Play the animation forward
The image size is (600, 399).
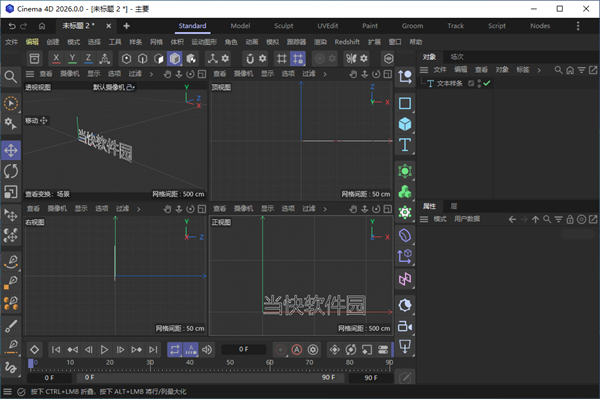(x=104, y=349)
